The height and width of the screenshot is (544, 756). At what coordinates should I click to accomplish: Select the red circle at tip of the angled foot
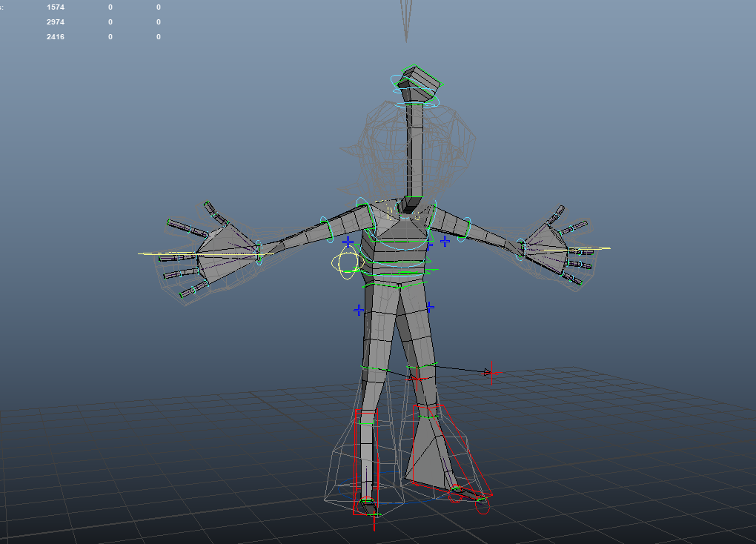[x=483, y=506]
